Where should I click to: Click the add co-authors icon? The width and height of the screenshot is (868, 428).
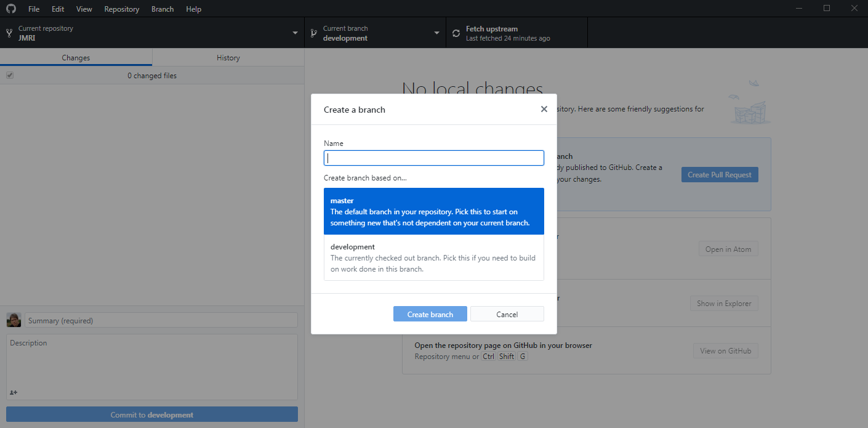pyautogui.click(x=14, y=392)
